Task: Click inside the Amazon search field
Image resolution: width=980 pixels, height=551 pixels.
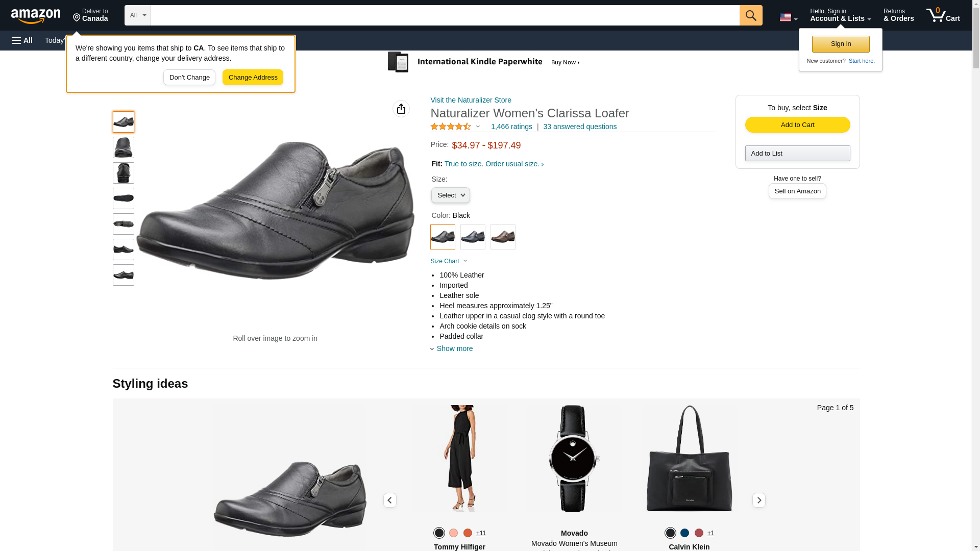Action: click(444, 15)
